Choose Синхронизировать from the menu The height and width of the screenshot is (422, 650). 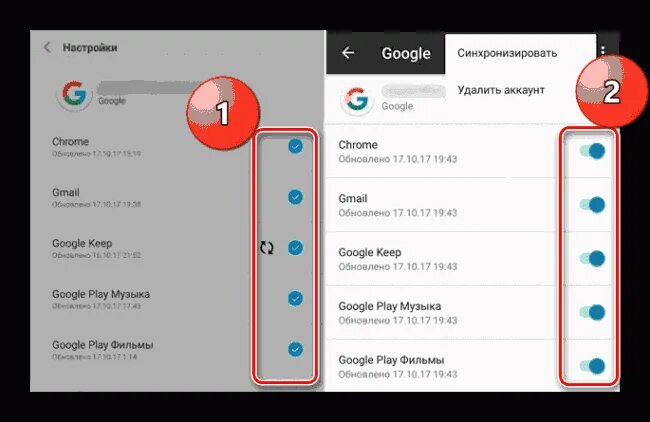[507, 53]
